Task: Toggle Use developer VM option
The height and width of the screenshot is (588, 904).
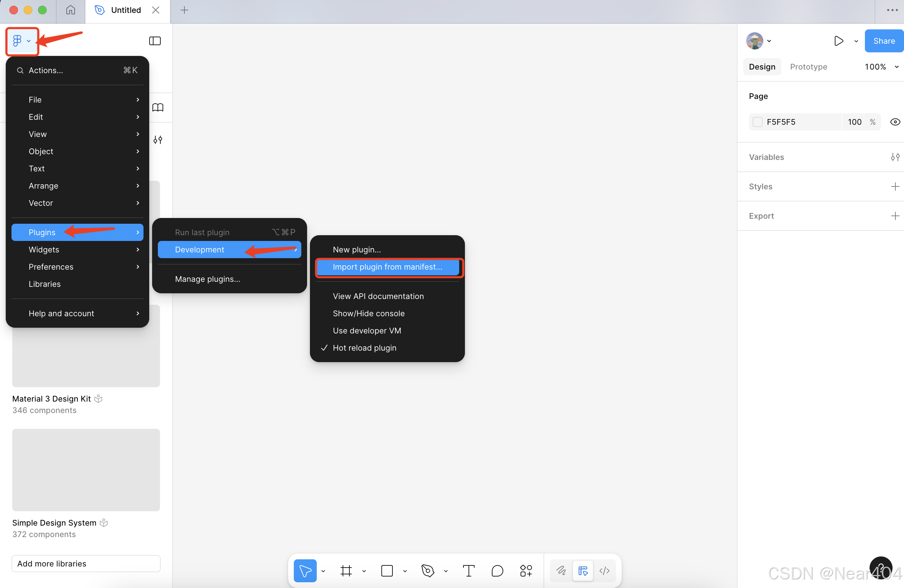Action: click(x=367, y=330)
